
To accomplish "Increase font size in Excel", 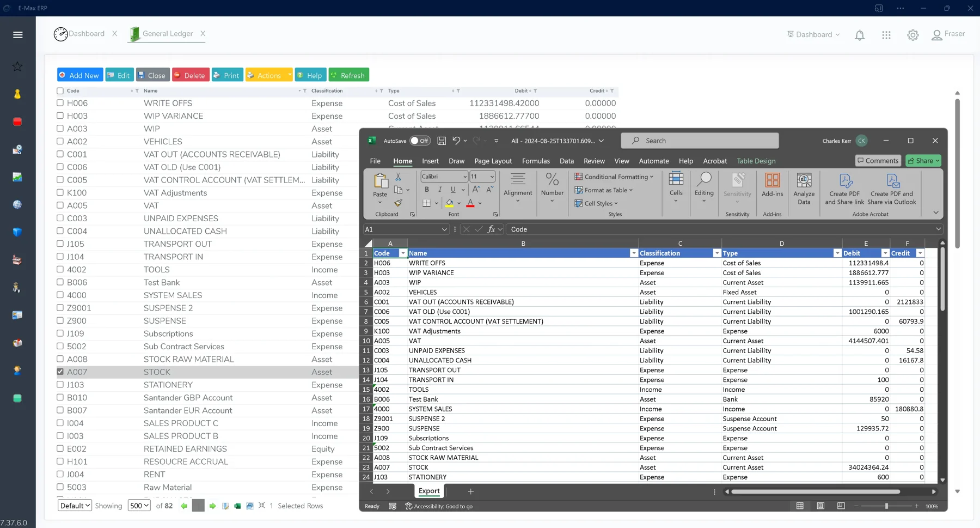I will [476, 190].
